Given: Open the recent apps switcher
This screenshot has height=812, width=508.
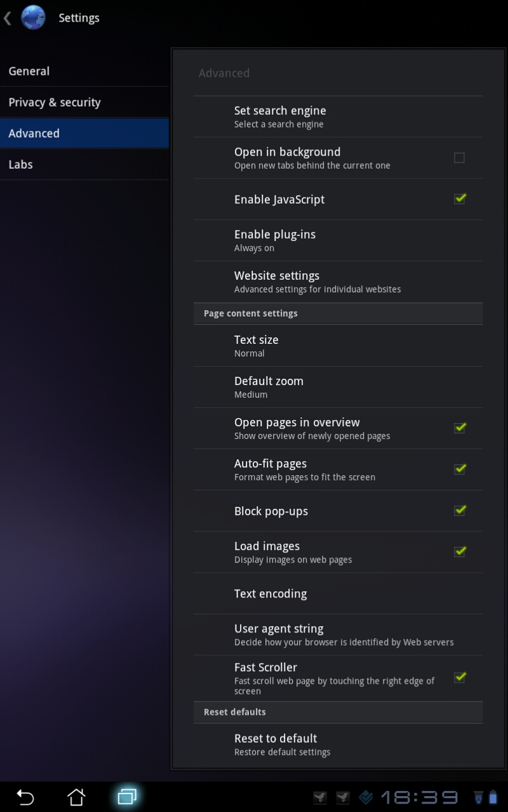Looking at the screenshot, I should 127,797.
